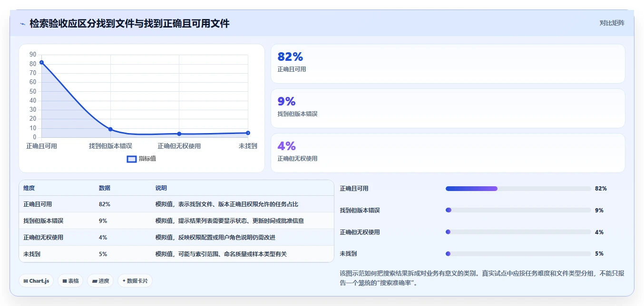Viewport: 644px width, 306px height.
Task: Click the 找到但版本错误 progress bar
Action: (518, 210)
